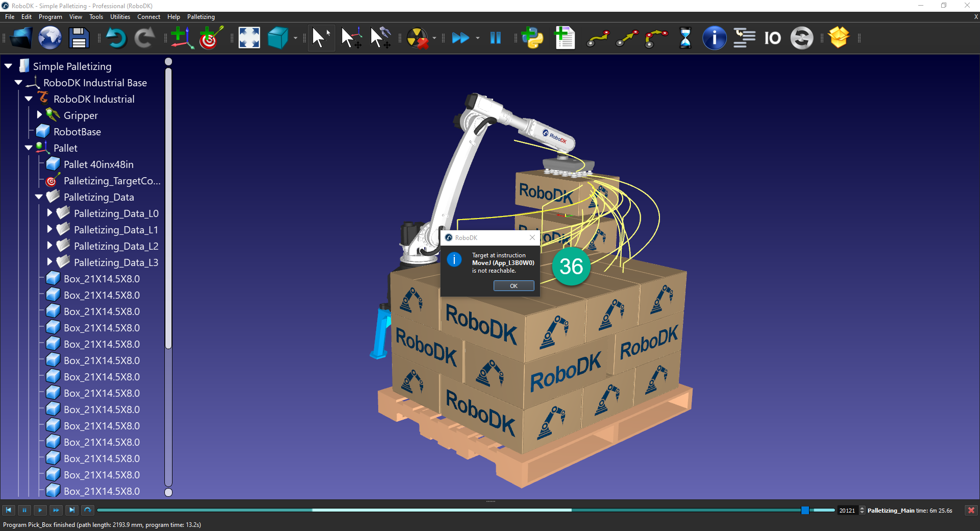The width and height of the screenshot is (980, 531).
Task: Pause the simulation from the toolbar
Action: coord(495,38)
